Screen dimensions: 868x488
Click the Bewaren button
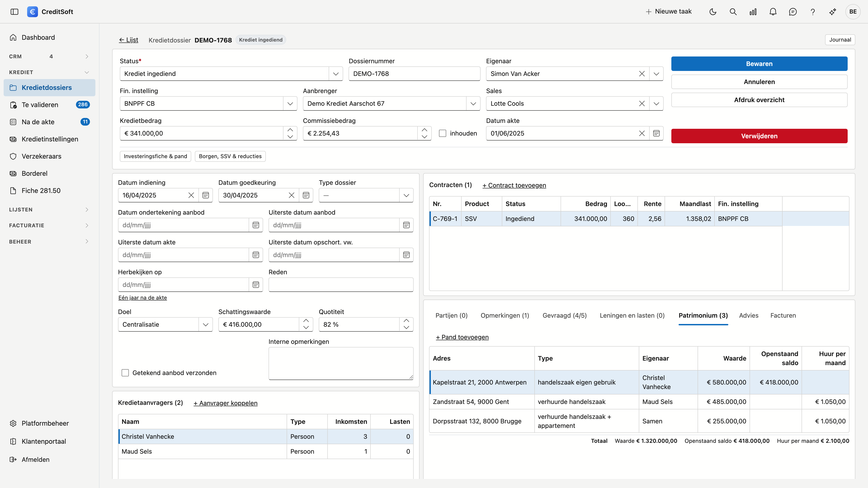pyautogui.click(x=759, y=64)
